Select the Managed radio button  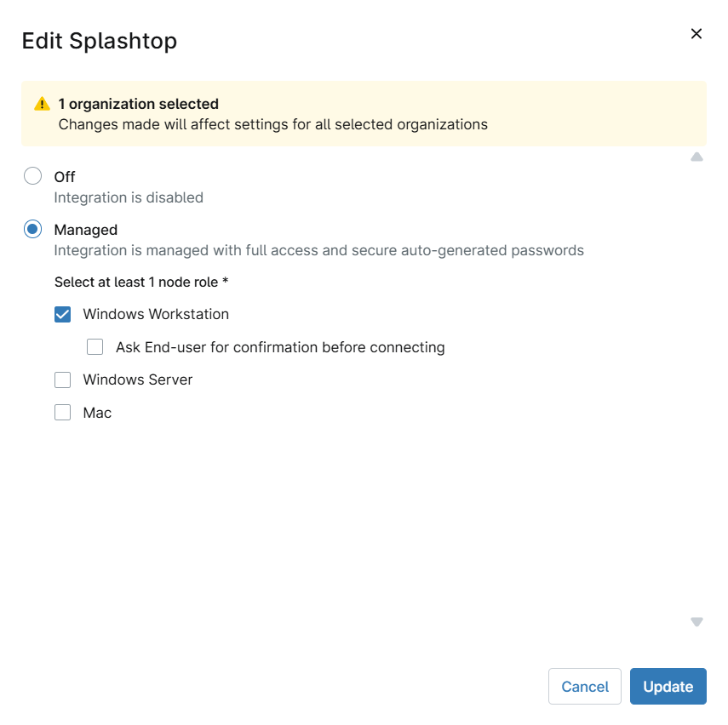(32, 229)
